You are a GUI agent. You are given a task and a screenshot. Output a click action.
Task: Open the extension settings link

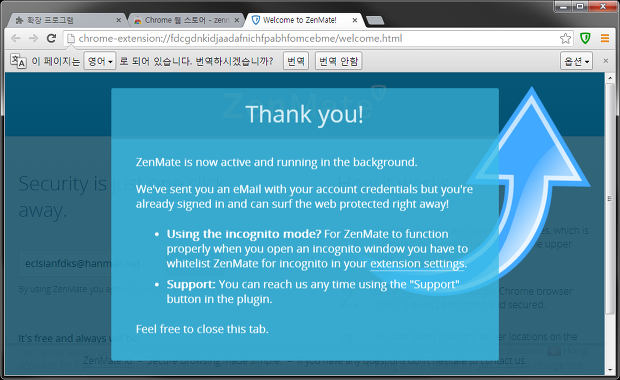pos(417,264)
